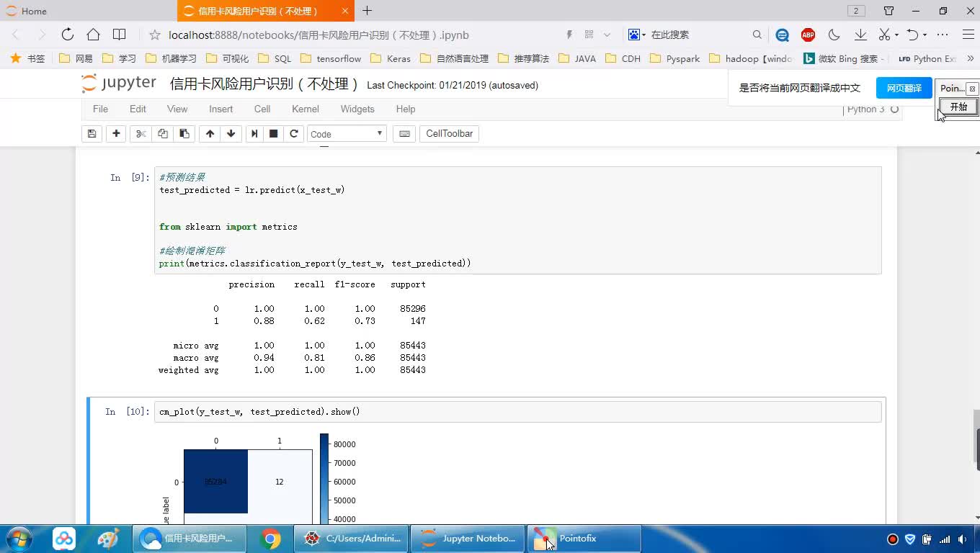Move the selected cell down
The height and width of the screenshot is (553, 980).
231,134
